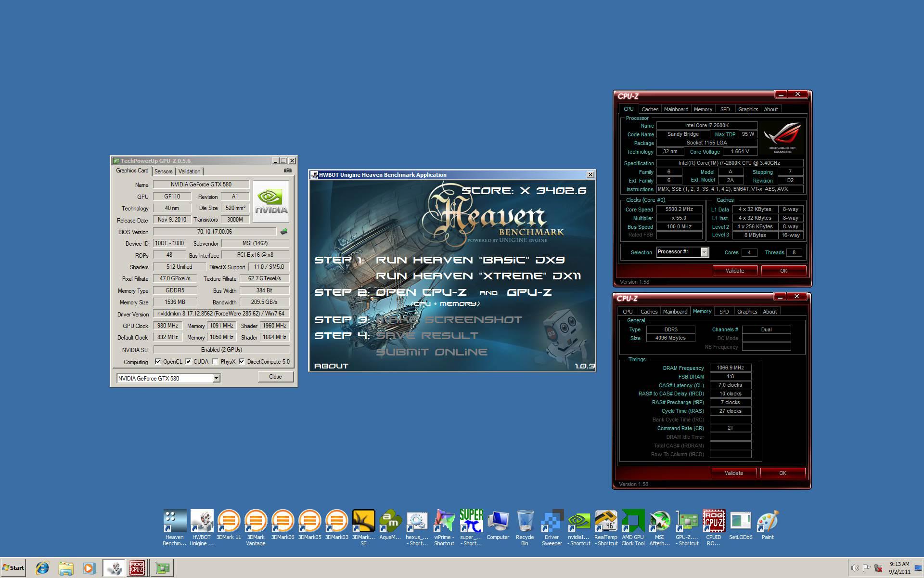Open 3DMark05 desktop icon

click(x=309, y=525)
